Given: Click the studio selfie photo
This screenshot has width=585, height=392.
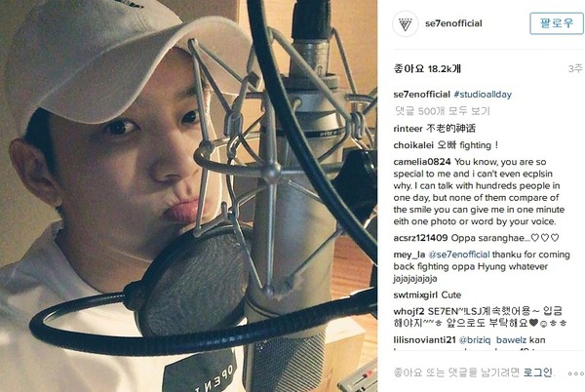Looking at the screenshot, I should coord(188,196).
